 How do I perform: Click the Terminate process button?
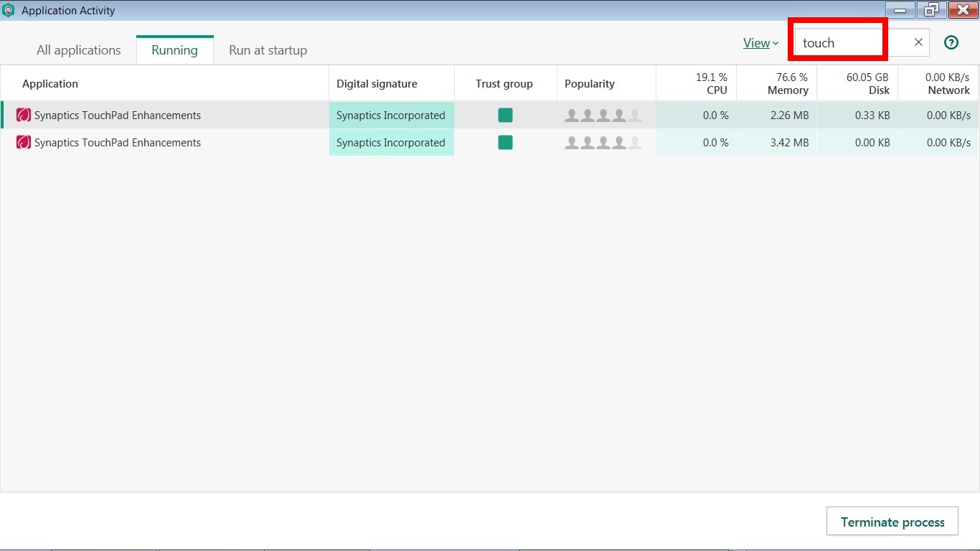coord(892,522)
